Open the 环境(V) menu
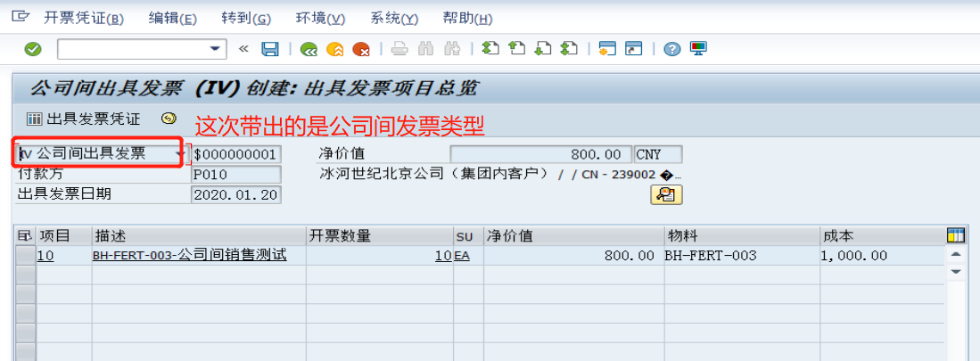Viewport: 980px width, 361px height. (x=320, y=19)
